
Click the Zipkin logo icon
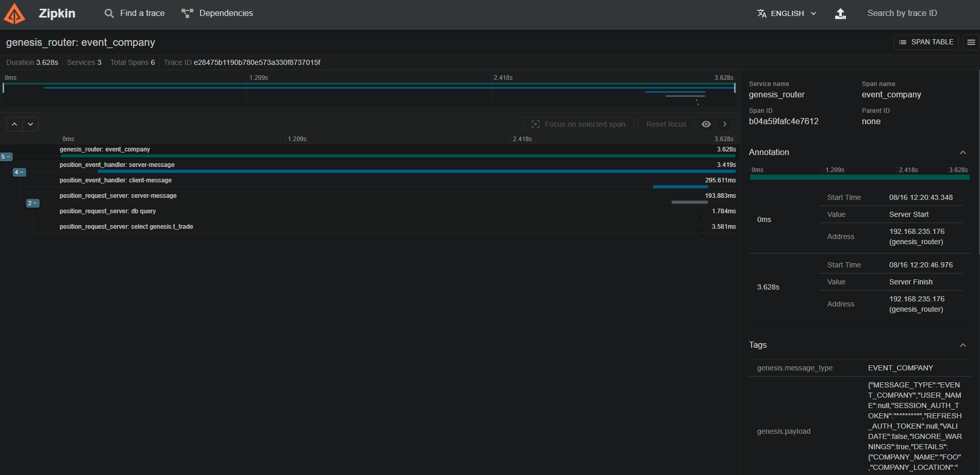pos(14,14)
